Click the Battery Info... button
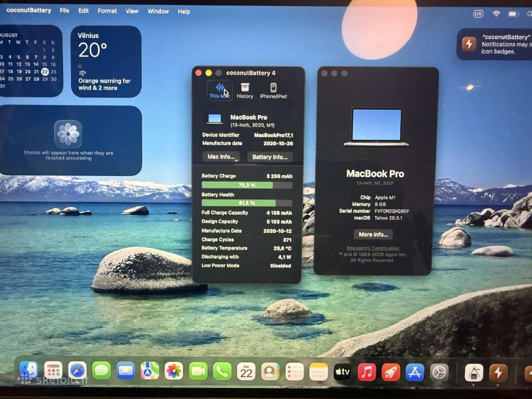The image size is (532, 399). [x=270, y=156]
